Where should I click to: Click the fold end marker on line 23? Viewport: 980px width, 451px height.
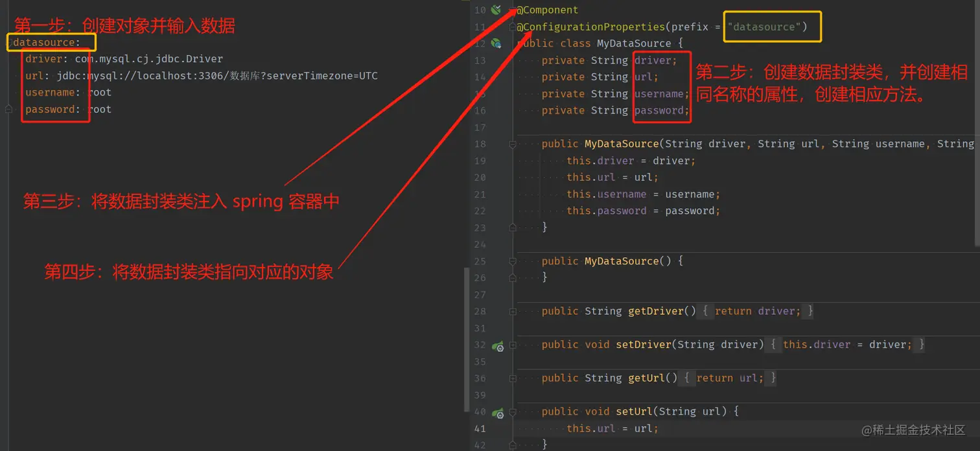[x=513, y=227]
